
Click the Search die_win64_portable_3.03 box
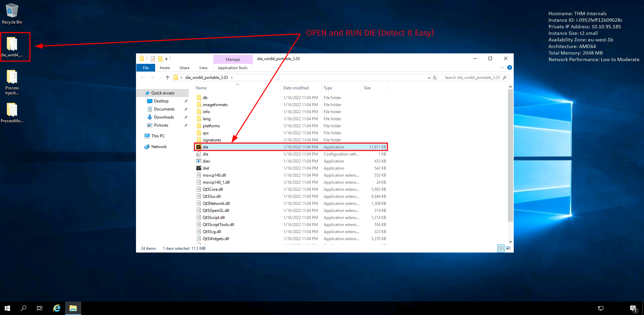click(472, 78)
